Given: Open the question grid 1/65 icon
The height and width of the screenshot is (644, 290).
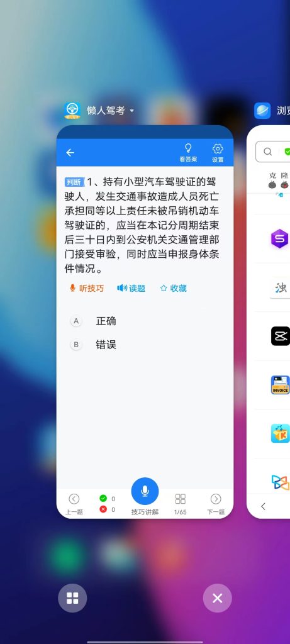Looking at the screenshot, I should click(181, 504).
